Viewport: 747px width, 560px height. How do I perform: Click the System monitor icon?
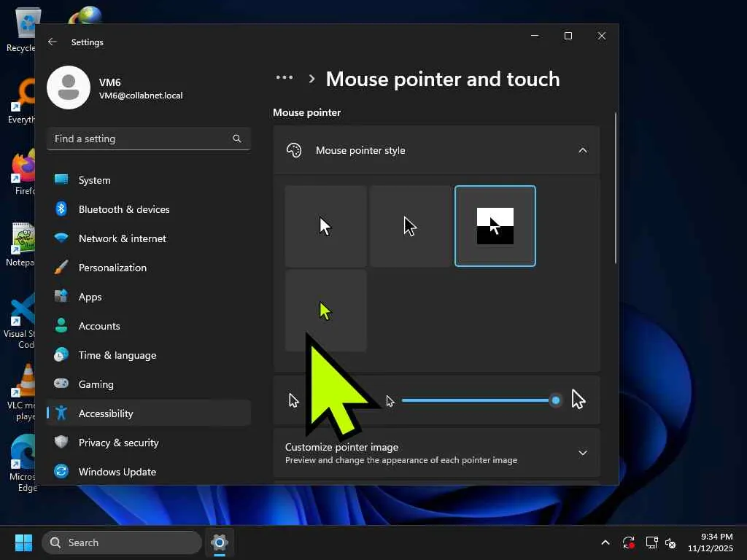click(61, 179)
